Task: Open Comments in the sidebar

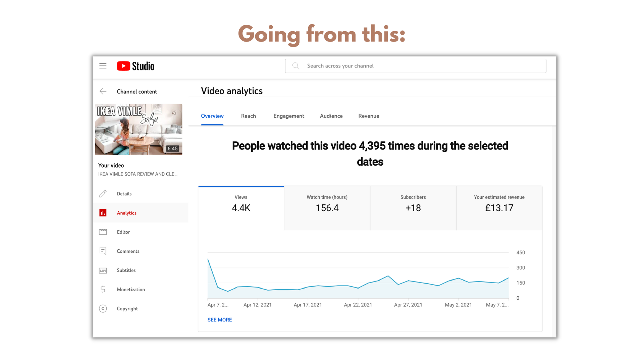Action: click(141, 251)
